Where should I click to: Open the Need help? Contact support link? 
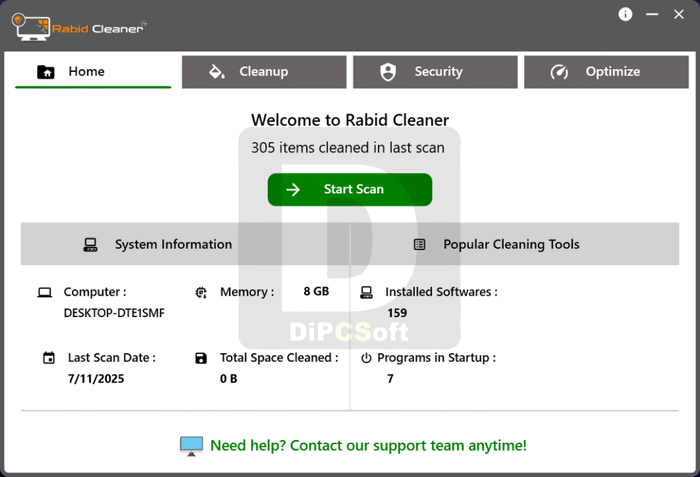[x=368, y=446]
